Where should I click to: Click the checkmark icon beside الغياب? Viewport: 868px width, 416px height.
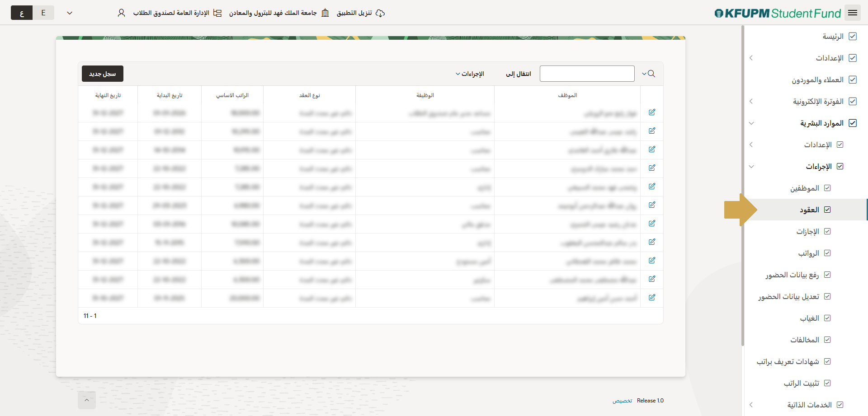(x=827, y=318)
